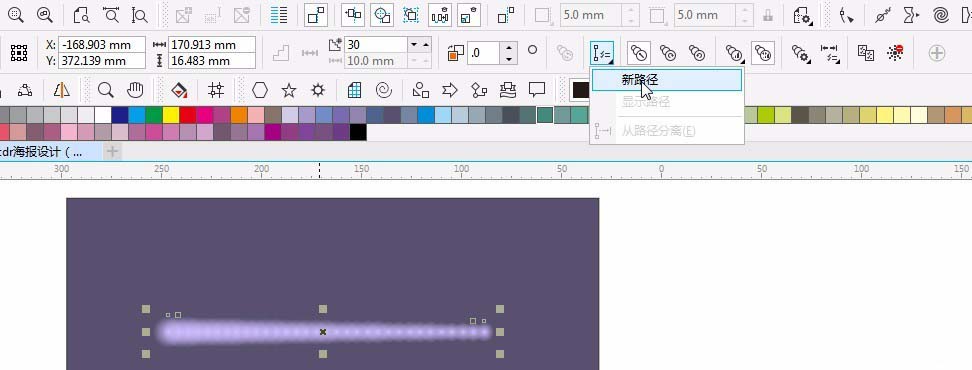Open the path properties dropdown button

point(603,53)
